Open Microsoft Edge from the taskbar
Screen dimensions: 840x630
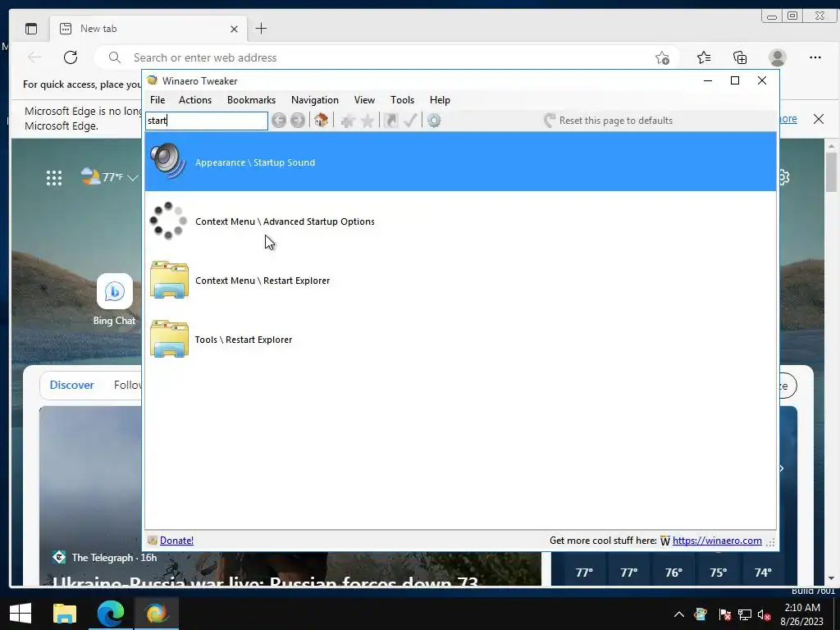(111, 614)
